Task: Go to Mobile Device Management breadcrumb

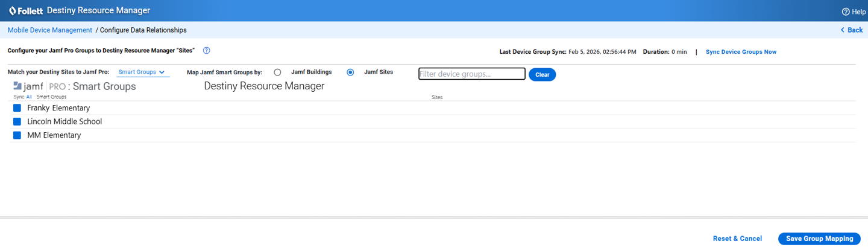Action: click(50, 30)
